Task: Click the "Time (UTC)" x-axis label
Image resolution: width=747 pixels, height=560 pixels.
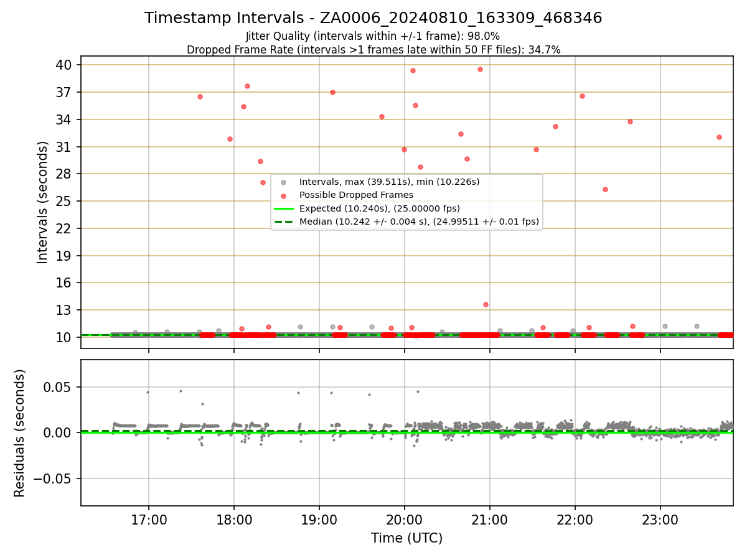Action: click(407, 538)
